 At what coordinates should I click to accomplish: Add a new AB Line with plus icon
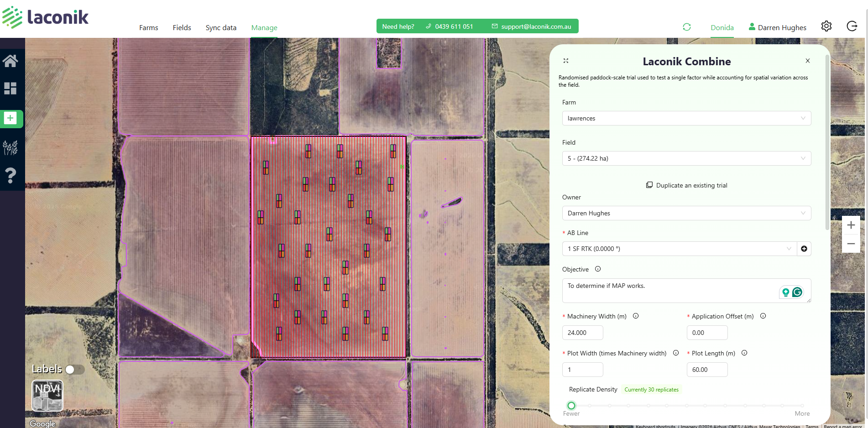(804, 249)
